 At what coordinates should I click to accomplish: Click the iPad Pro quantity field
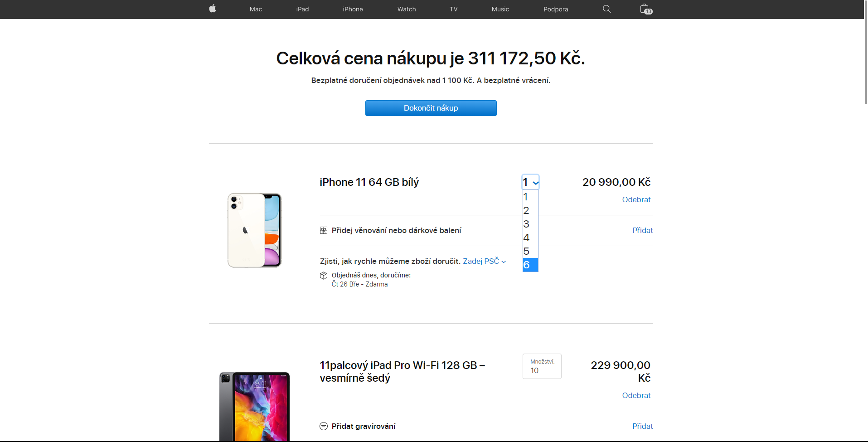click(542, 366)
